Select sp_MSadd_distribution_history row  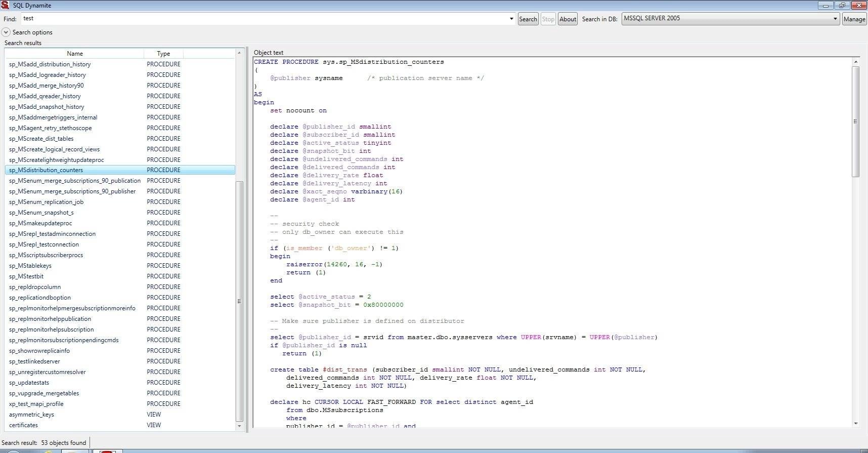tap(120, 64)
